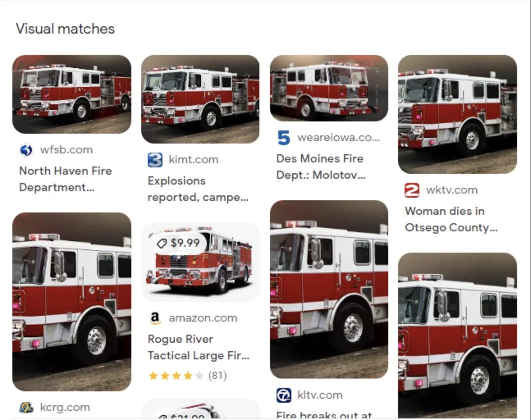This screenshot has width=531, height=420.
Task: Select the Amazon toy fire truck thumbnail
Action: pos(200,262)
